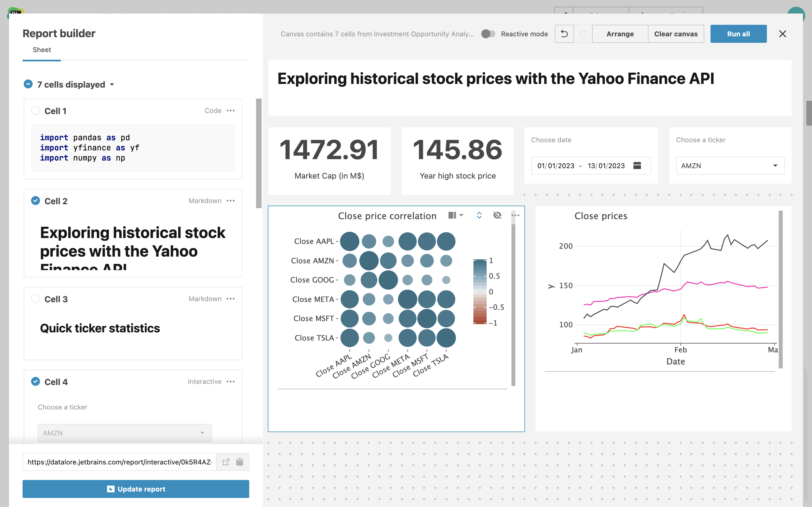Click the report URL input field
Viewport: 812px width, 507px height.
click(x=119, y=462)
